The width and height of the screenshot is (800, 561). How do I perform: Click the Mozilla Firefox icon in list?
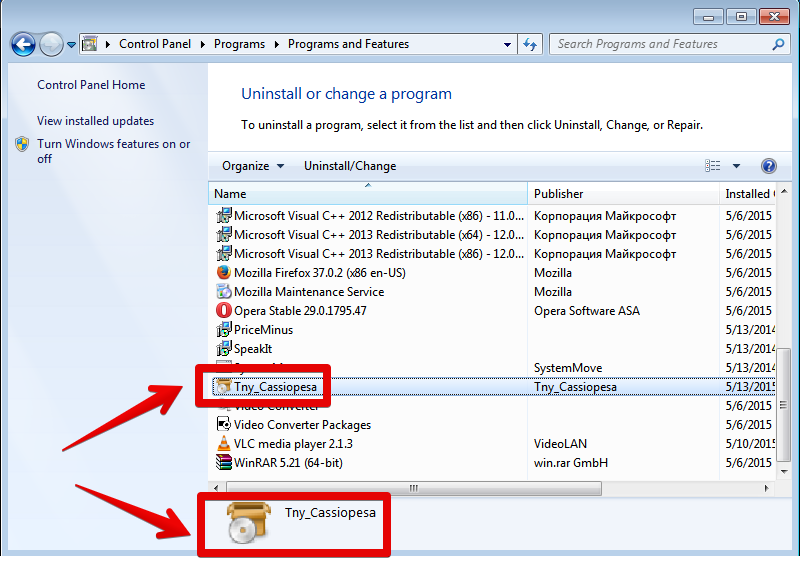[224, 273]
